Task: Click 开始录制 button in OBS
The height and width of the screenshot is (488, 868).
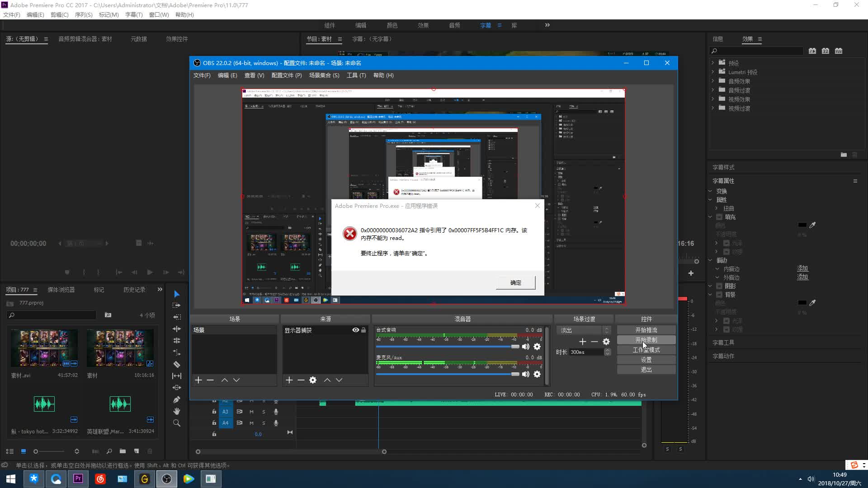Action: (646, 340)
